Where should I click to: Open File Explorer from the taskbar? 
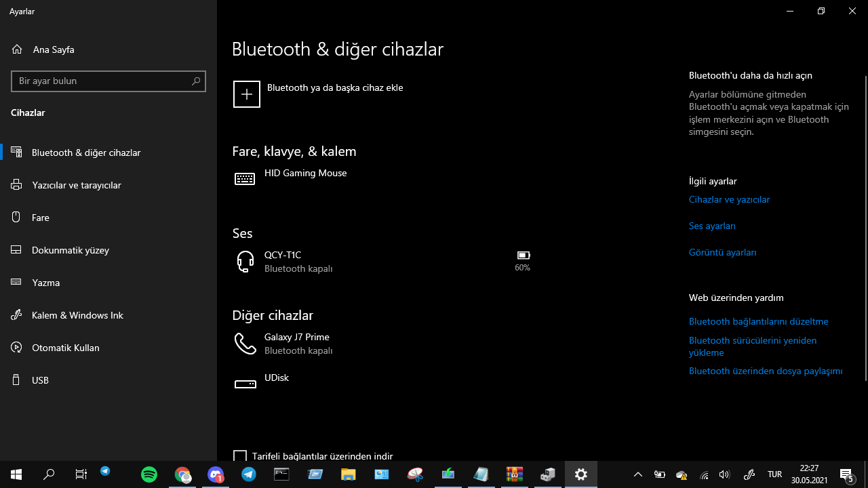click(348, 474)
